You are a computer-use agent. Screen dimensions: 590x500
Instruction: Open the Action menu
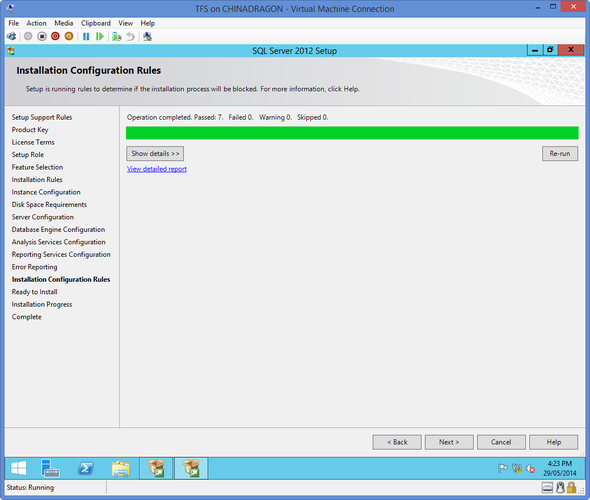pyautogui.click(x=36, y=23)
